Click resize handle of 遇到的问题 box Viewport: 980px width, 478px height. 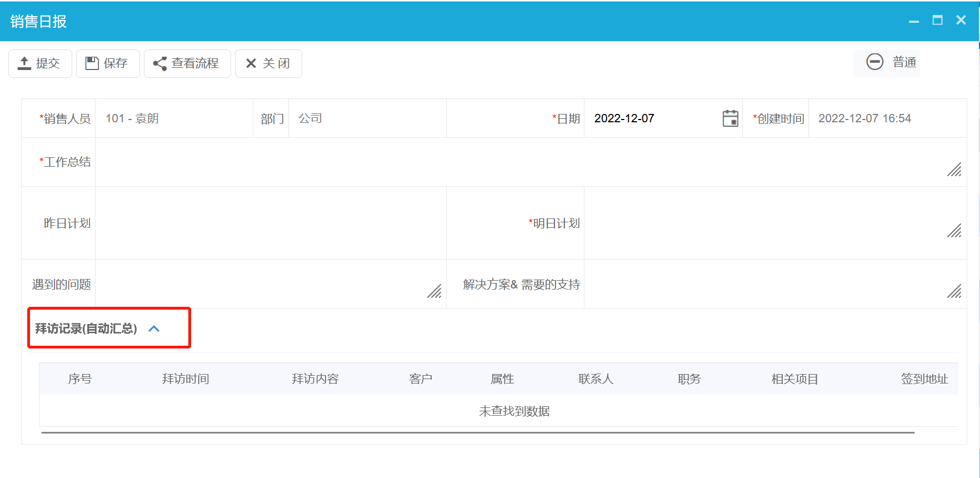(x=434, y=291)
